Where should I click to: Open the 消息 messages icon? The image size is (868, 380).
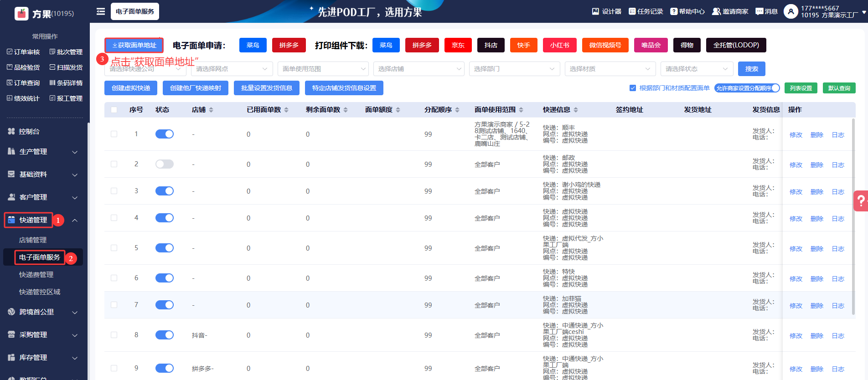759,11
